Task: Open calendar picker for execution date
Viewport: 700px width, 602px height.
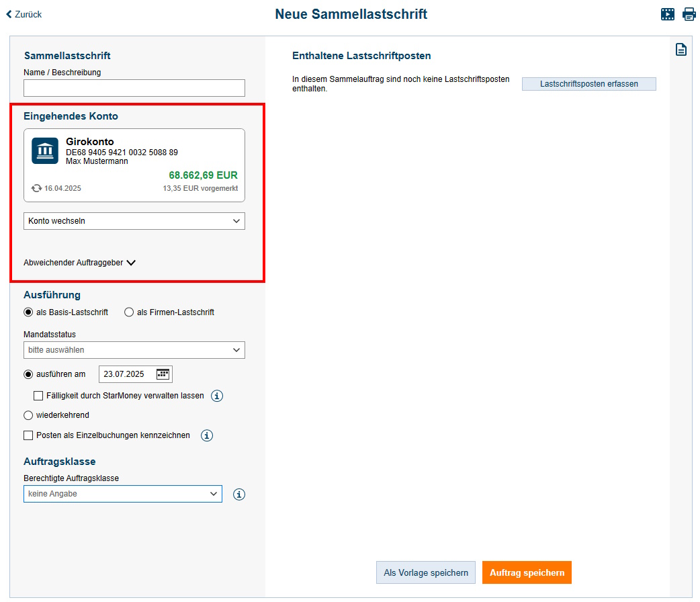Action: (163, 374)
